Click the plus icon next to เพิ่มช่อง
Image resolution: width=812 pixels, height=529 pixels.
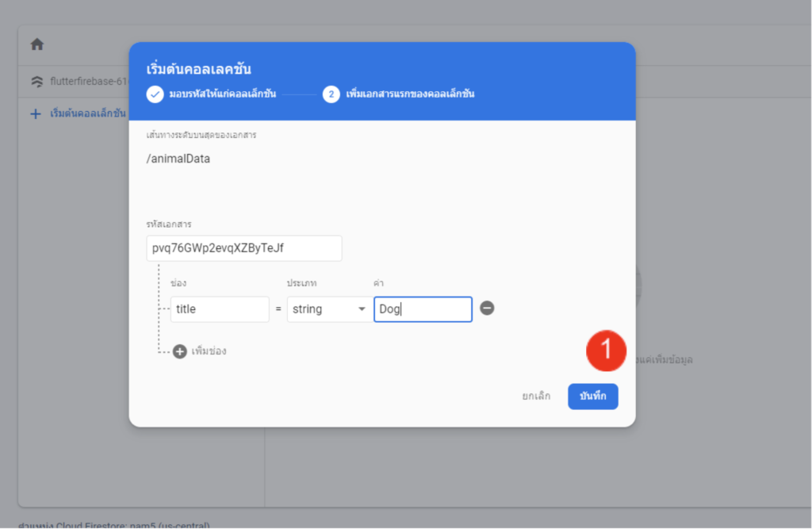181,351
